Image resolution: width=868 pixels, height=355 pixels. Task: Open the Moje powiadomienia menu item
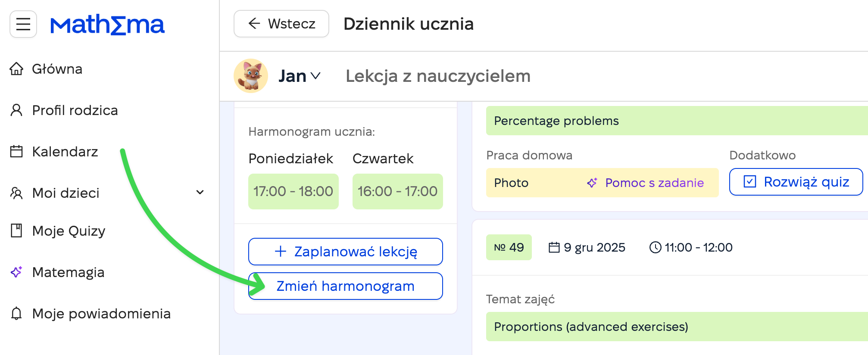click(x=101, y=314)
